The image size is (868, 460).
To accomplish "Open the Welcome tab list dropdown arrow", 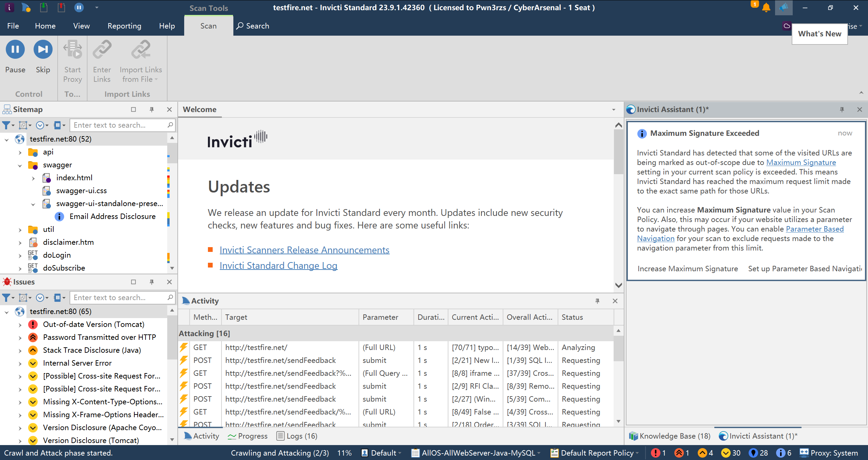I will [x=614, y=110].
